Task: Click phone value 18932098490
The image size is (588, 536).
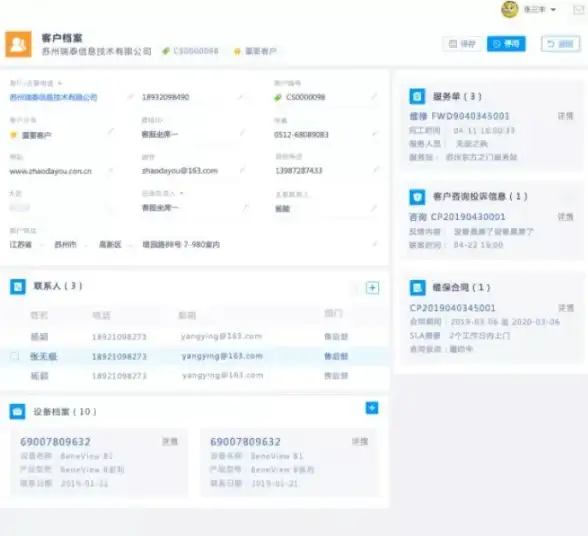Action: click(x=165, y=97)
